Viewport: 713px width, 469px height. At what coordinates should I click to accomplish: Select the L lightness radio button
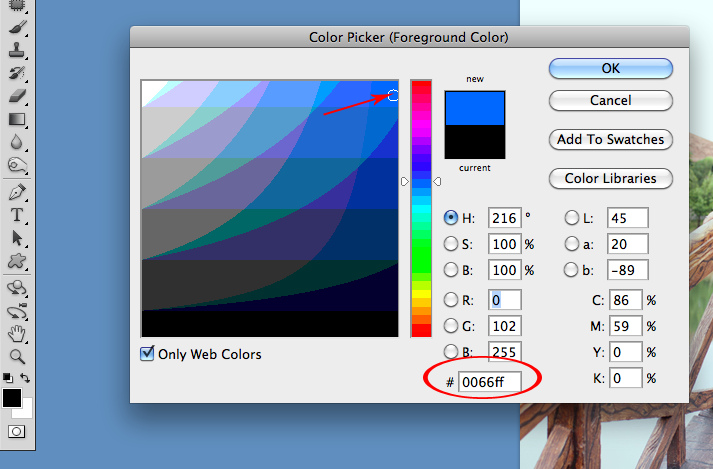[x=572, y=217]
